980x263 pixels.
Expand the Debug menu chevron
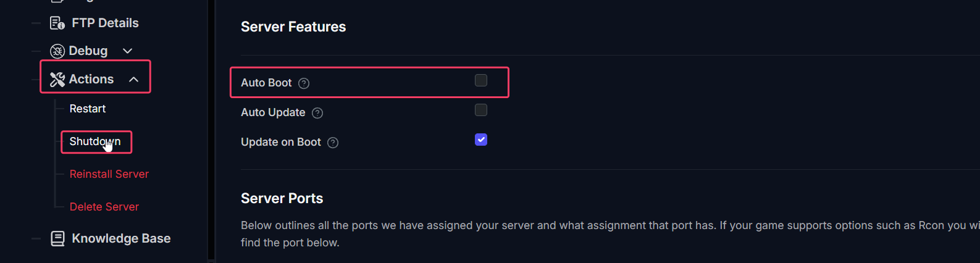tap(128, 51)
